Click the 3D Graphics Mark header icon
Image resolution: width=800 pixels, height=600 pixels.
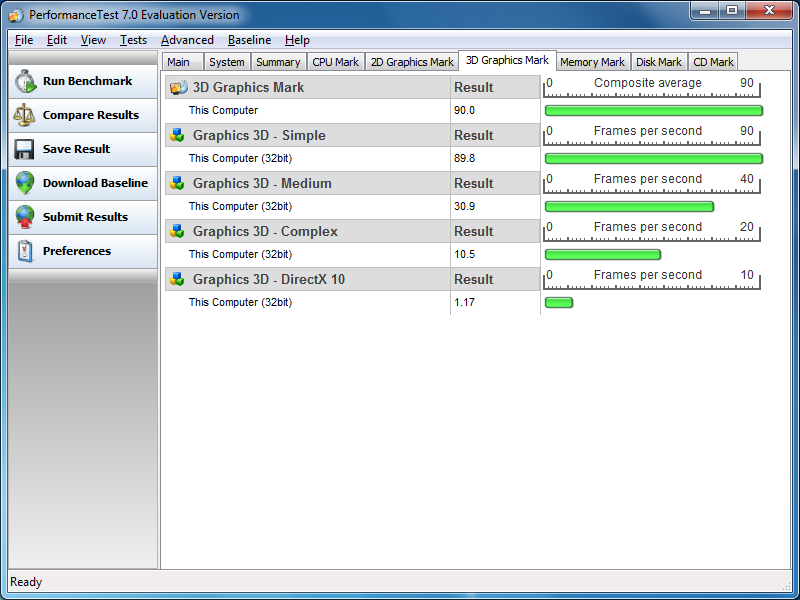179,88
